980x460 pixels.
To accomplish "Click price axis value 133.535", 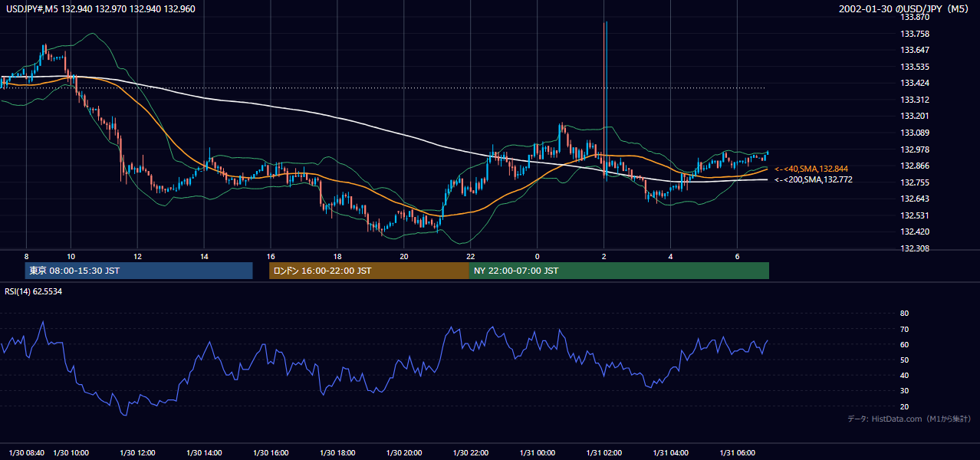I will (x=914, y=67).
